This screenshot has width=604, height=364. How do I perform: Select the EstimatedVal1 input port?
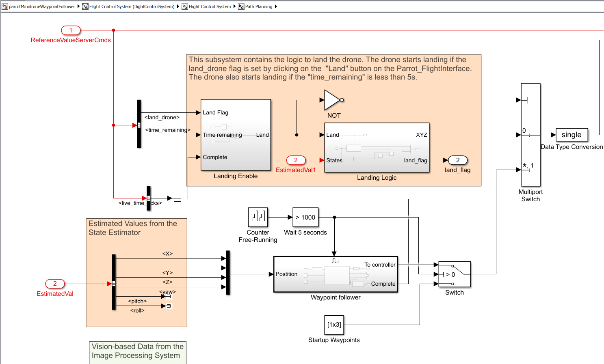[296, 160]
